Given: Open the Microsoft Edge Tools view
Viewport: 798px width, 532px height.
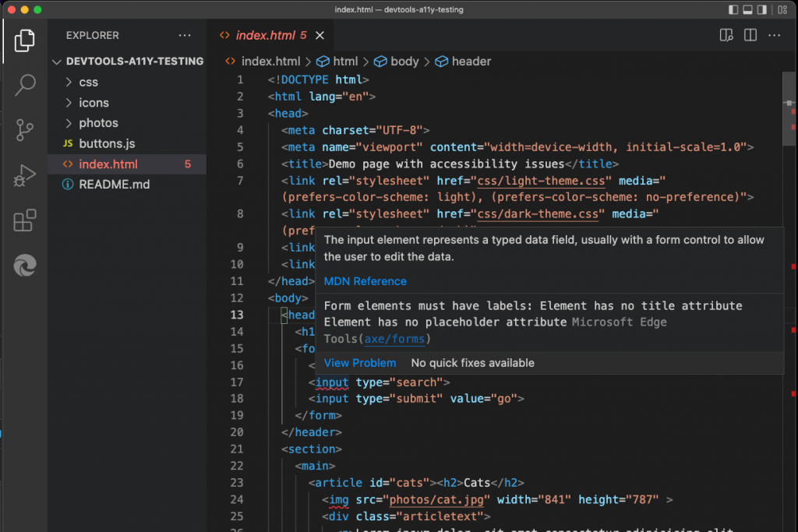Looking at the screenshot, I should pos(24,265).
